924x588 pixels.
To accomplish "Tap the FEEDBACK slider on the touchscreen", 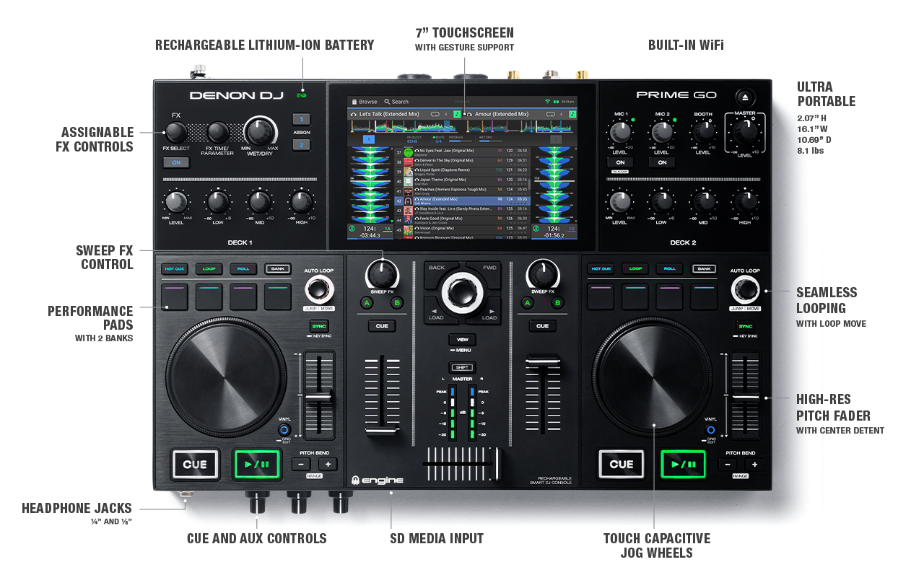I will coord(461,141).
